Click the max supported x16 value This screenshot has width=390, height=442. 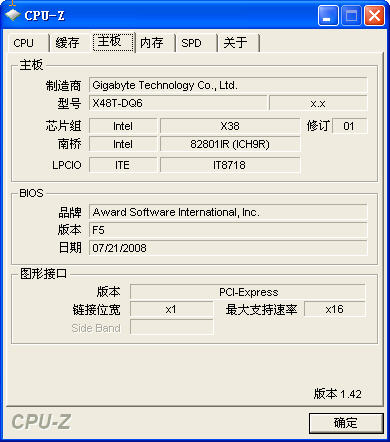click(x=335, y=309)
